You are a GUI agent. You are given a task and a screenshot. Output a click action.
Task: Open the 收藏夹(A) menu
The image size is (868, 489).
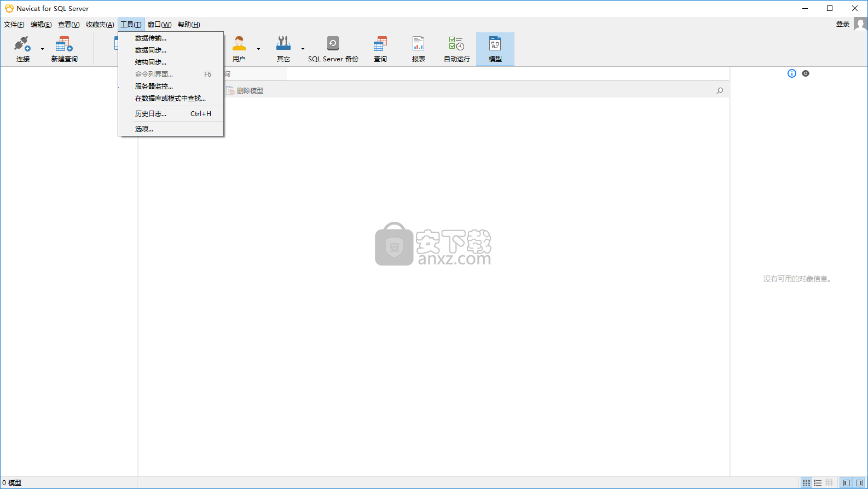[x=100, y=25]
